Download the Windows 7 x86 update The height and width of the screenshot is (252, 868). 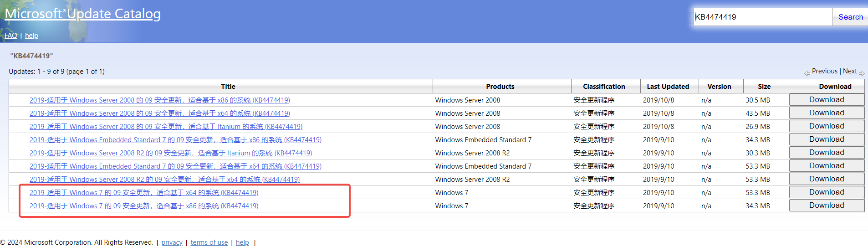point(826,206)
